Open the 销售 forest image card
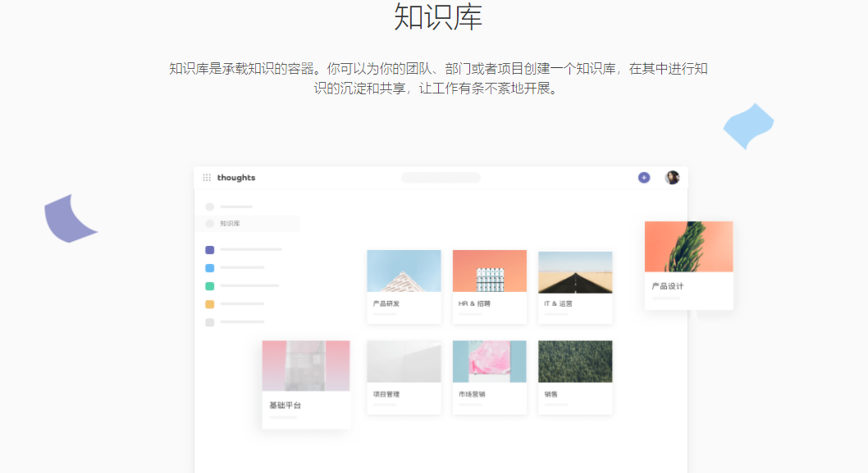Screen dimensions: 868x473 click(575, 377)
